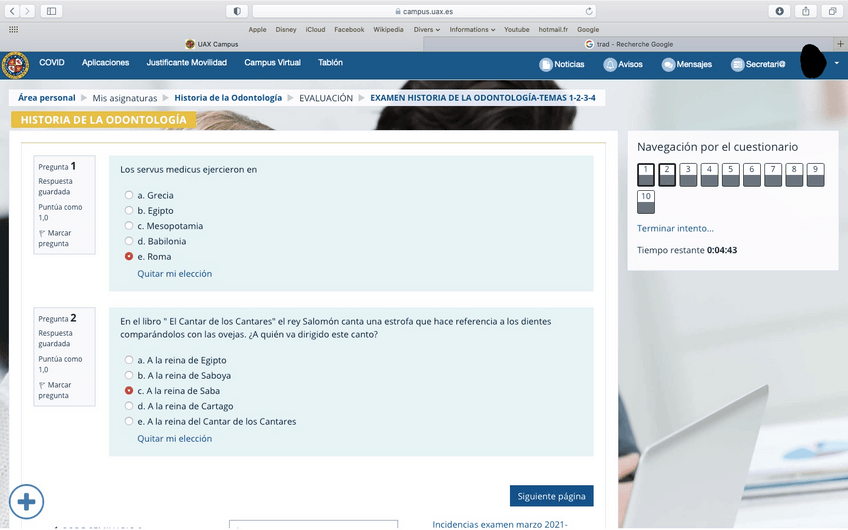Open Historia de la Odontología breadcrumb

pos(228,98)
